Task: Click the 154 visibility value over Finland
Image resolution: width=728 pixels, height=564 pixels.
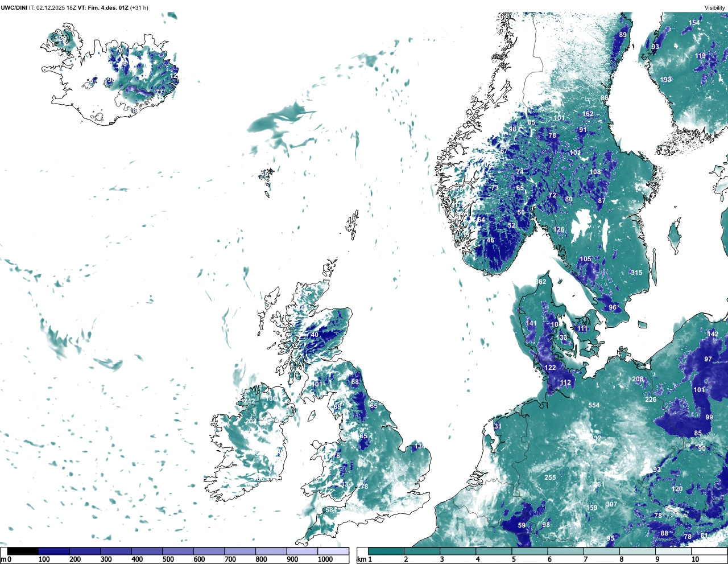Action: pyautogui.click(x=694, y=23)
